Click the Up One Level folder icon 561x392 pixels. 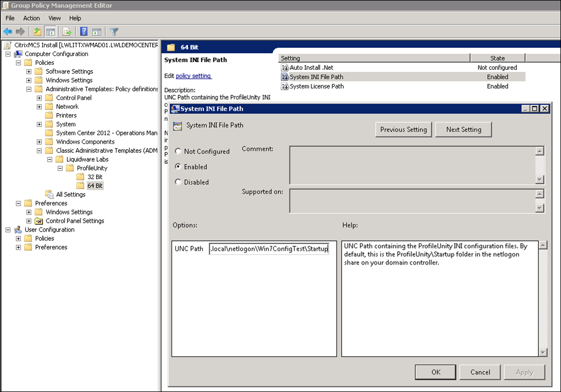(37, 32)
